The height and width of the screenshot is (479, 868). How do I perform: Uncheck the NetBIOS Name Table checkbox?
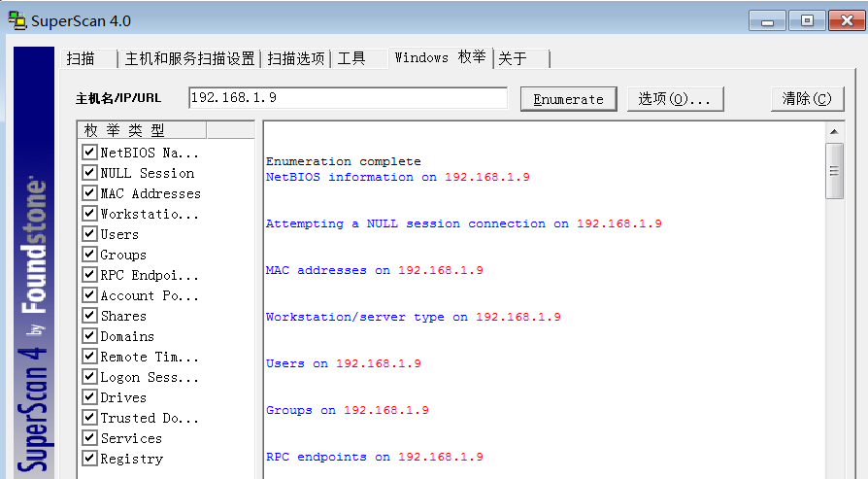[89, 152]
